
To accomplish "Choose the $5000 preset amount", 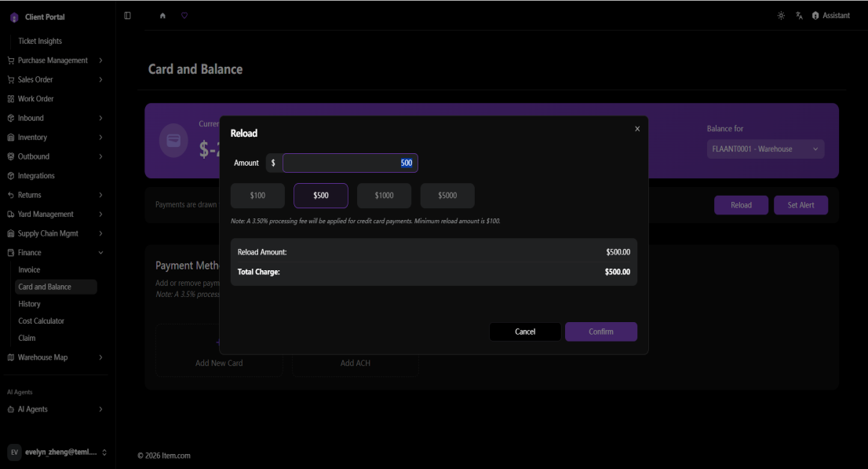I will click(447, 196).
